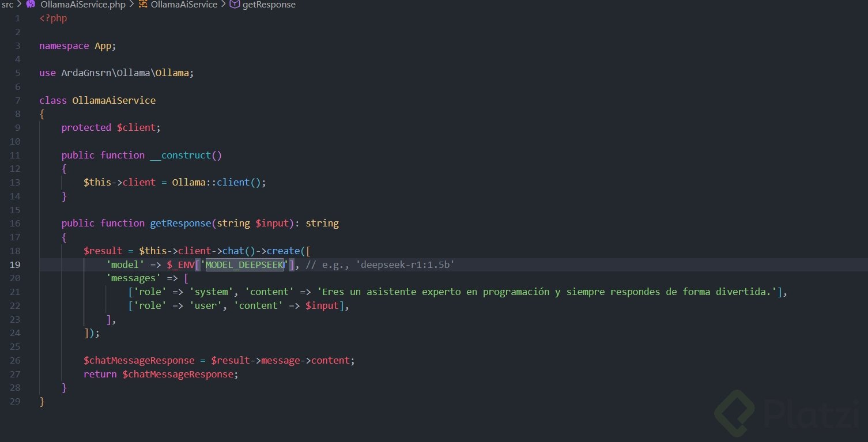Viewport: 868px width, 442px height.
Task: Click the message property on line 26
Action: [281, 361]
